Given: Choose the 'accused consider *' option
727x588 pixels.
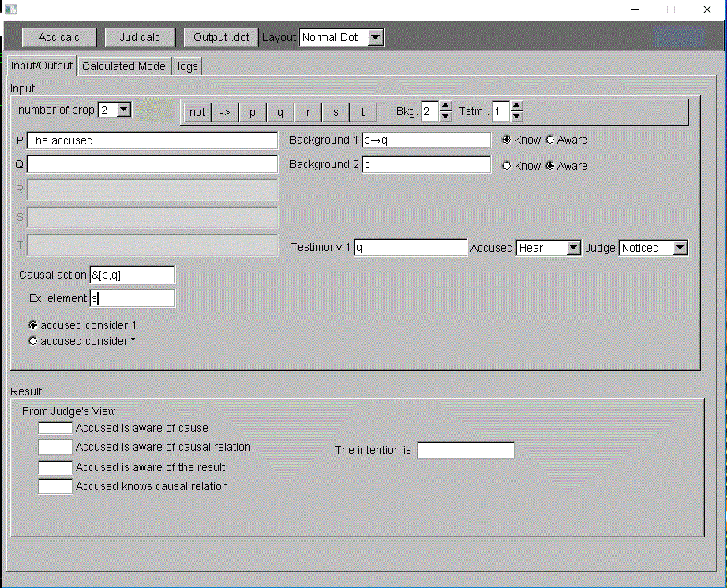Looking at the screenshot, I should pyautogui.click(x=33, y=341).
